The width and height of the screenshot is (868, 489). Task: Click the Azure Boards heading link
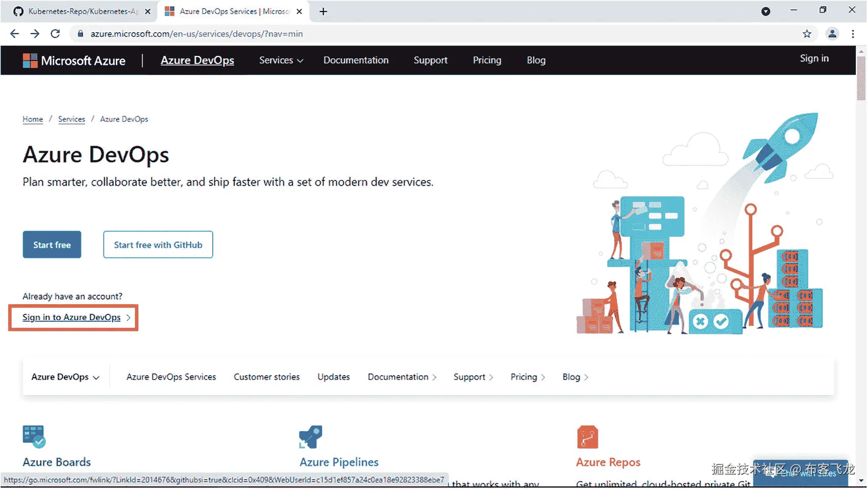click(57, 462)
